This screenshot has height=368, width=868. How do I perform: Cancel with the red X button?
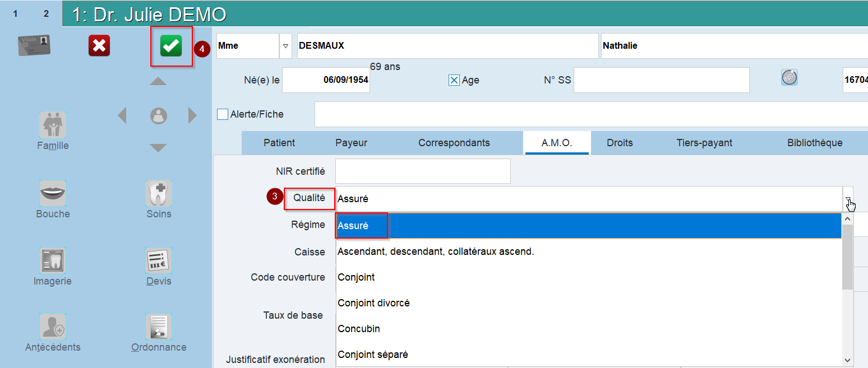[99, 45]
